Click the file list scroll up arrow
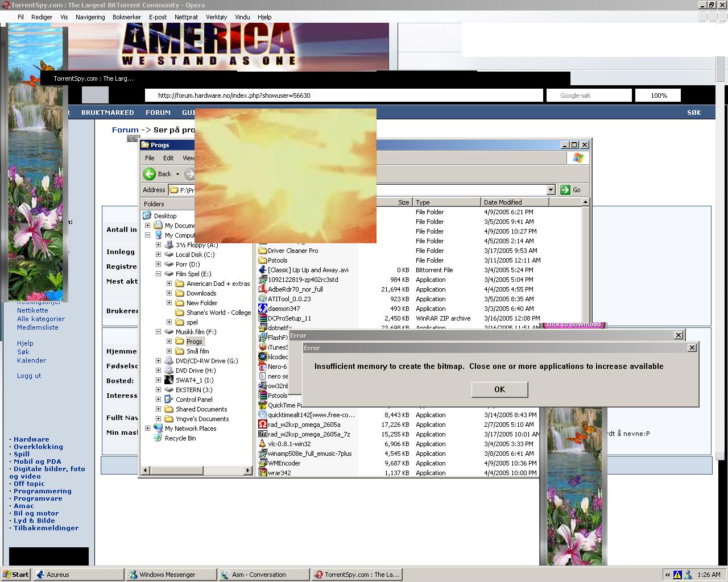The image size is (728, 582). [x=586, y=202]
